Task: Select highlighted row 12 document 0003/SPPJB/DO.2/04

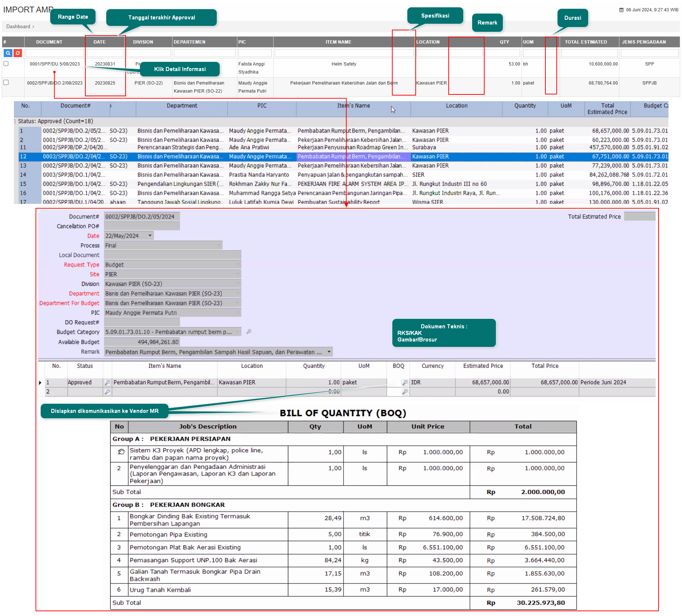Action: point(73,157)
